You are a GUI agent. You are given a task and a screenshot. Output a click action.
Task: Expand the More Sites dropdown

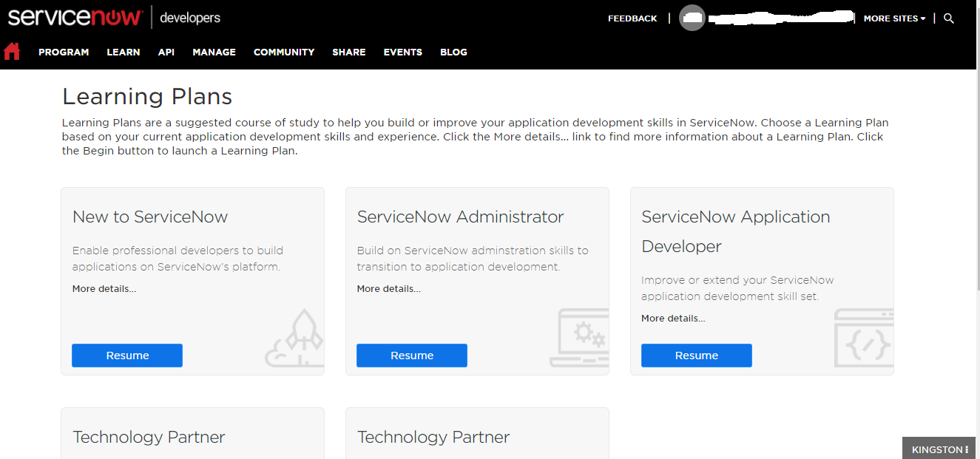click(x=894, y=18)
